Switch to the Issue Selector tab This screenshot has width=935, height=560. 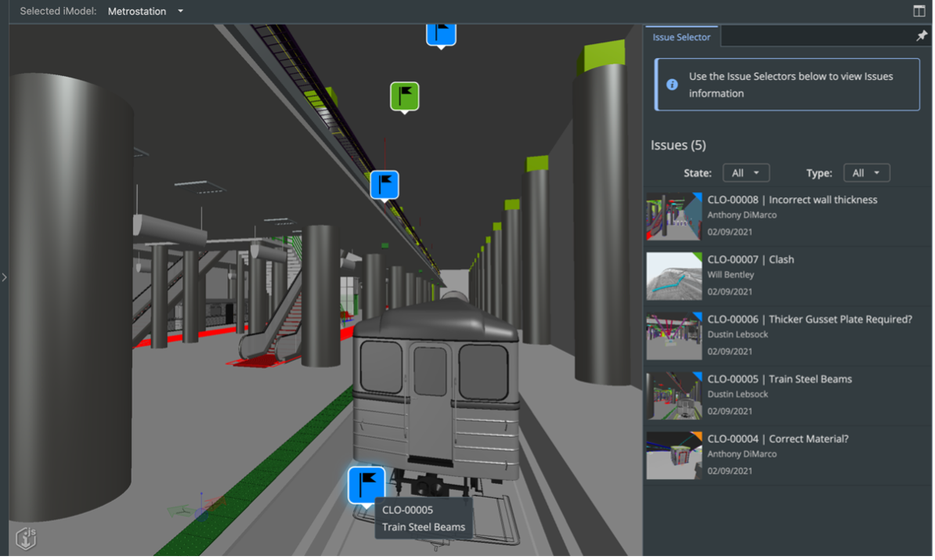[x=680, y=36]
